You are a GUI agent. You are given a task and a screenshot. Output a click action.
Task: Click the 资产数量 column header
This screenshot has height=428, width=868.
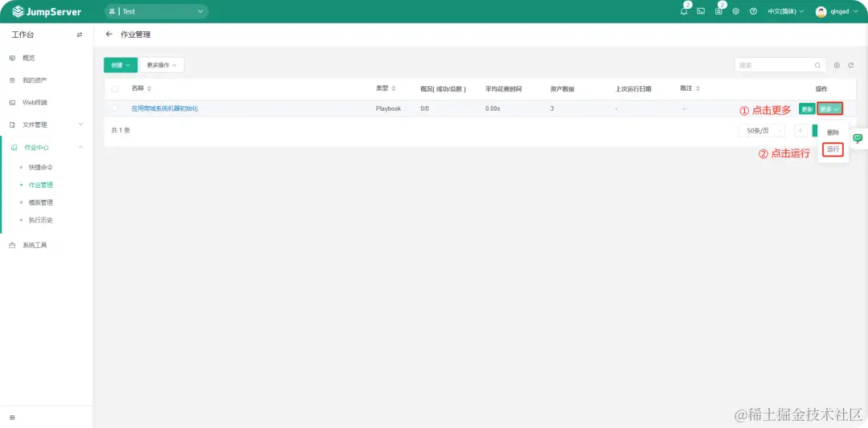[562, 88]
